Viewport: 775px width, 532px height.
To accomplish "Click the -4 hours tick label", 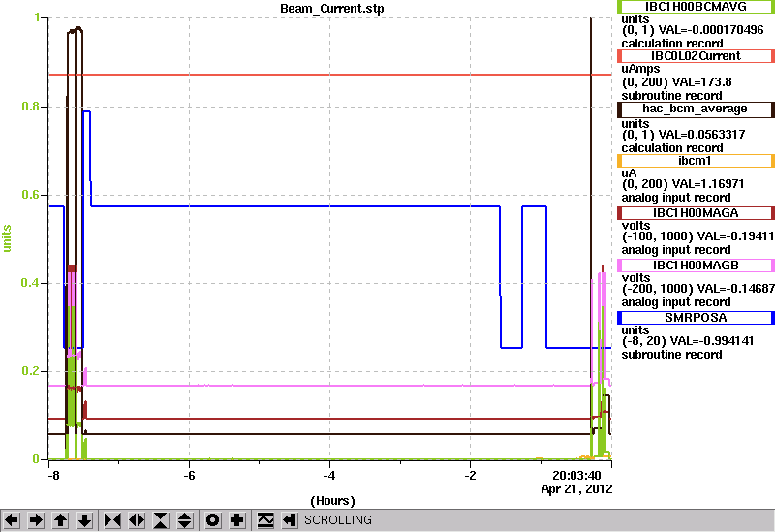I will coord(329,476).
